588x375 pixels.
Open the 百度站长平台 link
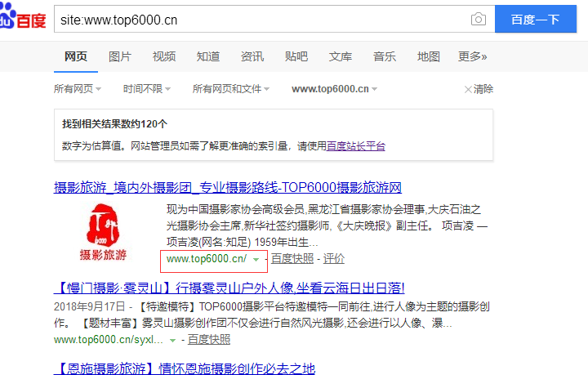tap(356, 146)
